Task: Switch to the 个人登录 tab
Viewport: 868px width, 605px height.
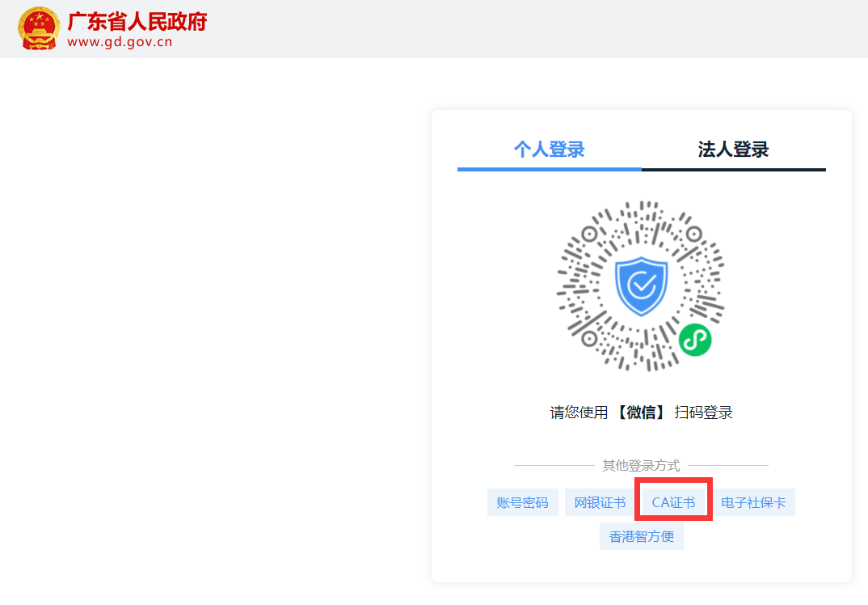Action: click(x=549, y=150)
